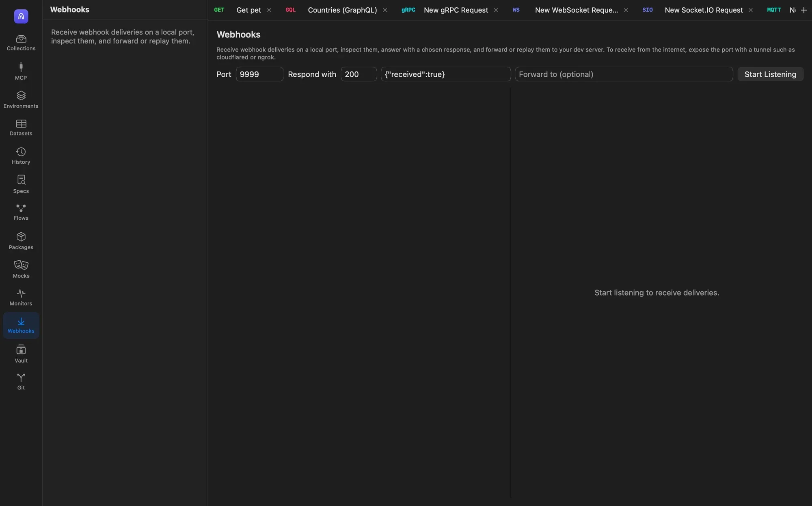
Task: Close the New WebSocket Request tab
Action: tap(626, 10)
